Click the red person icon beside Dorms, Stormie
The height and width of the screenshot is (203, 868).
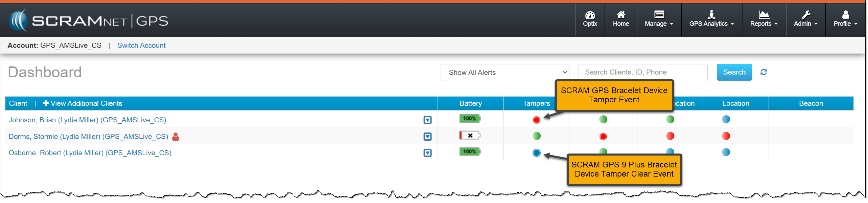click(x=175, y=137)
